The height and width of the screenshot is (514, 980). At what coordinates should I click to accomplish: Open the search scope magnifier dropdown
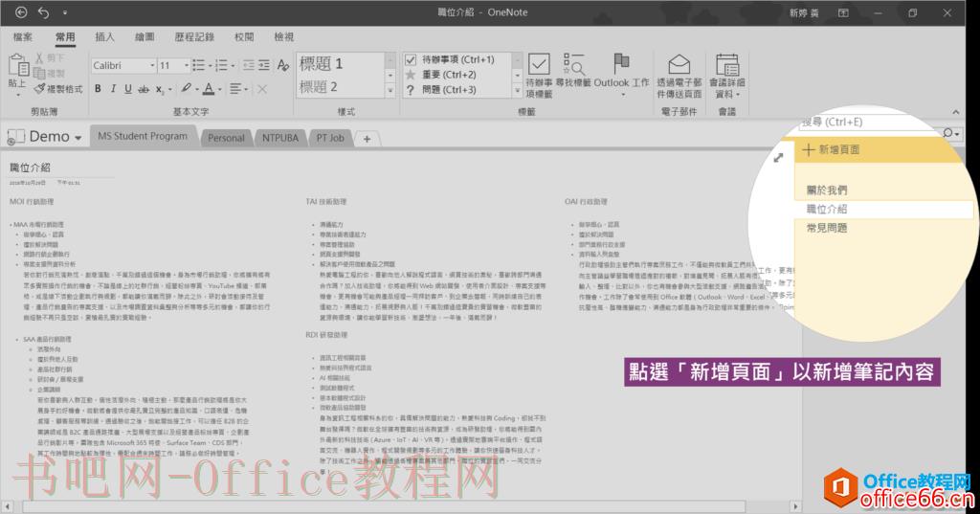point(950,132)
